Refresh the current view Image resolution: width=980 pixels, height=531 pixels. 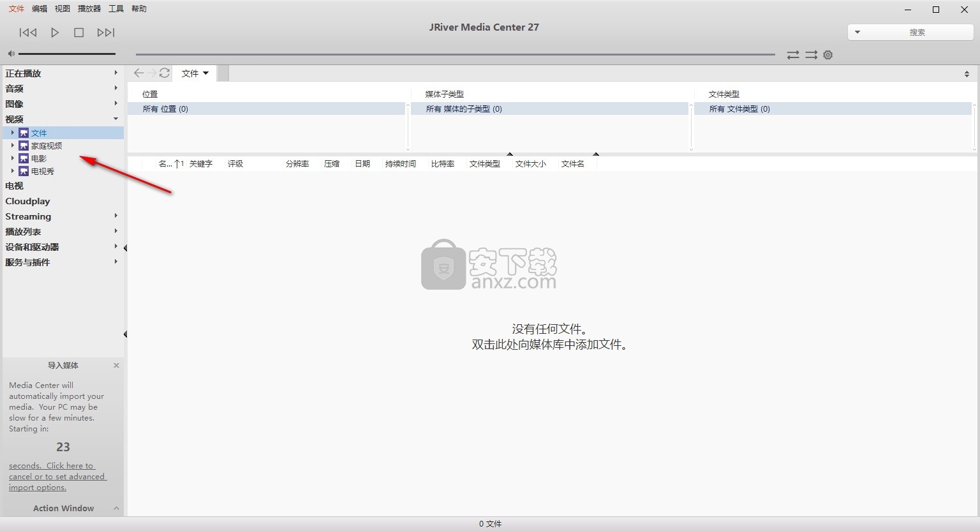point(165,73)
